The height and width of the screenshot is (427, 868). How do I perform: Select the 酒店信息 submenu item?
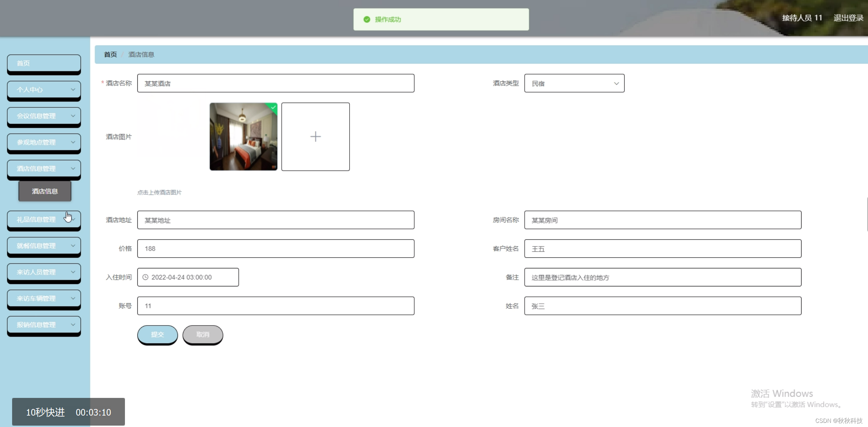point(45,191)
